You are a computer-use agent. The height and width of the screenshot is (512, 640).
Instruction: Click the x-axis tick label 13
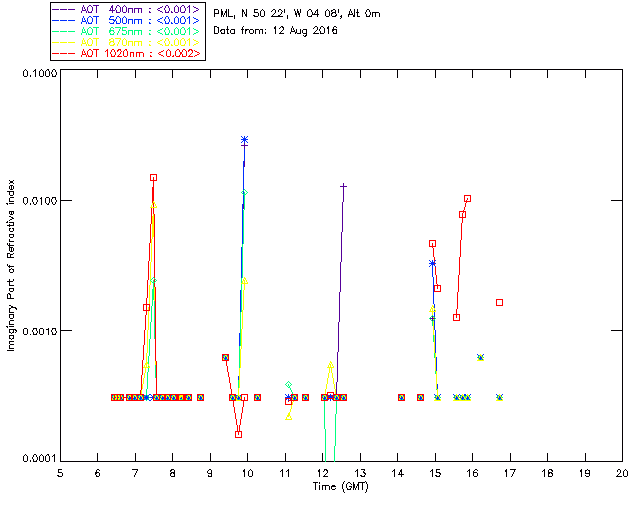[x=360, y=473]
